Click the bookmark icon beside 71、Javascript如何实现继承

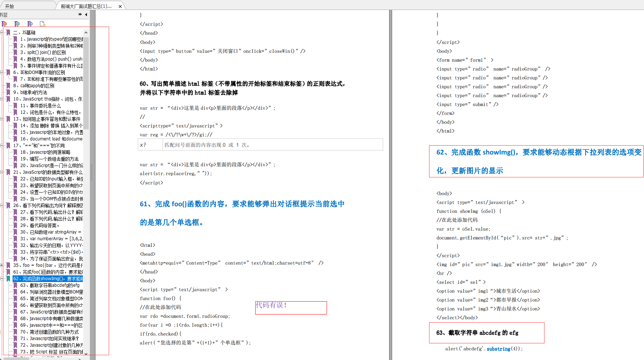coord(15,339)
